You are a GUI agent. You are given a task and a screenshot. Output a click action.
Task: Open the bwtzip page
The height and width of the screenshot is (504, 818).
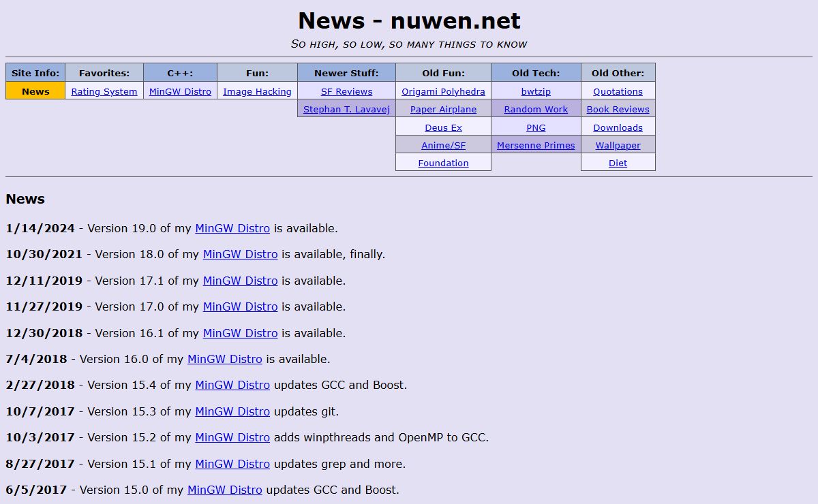536,91
